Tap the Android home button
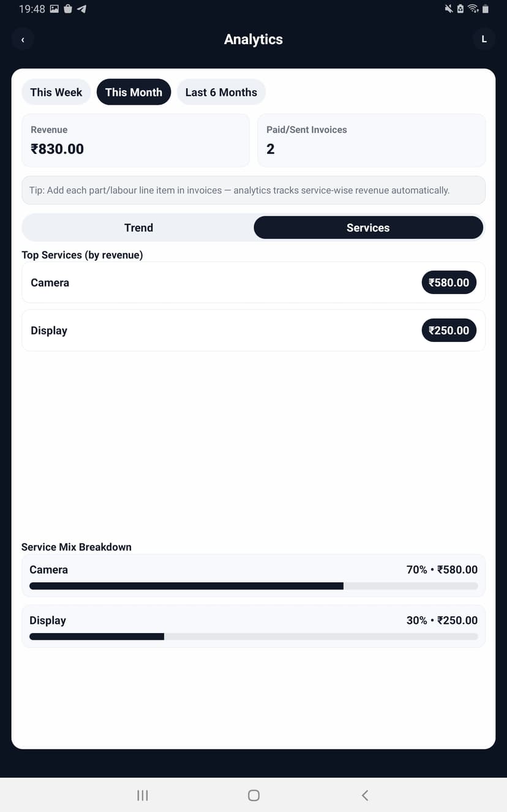This screenshot has height=812, width=507. pyautogui.click(x=253, y=795)
